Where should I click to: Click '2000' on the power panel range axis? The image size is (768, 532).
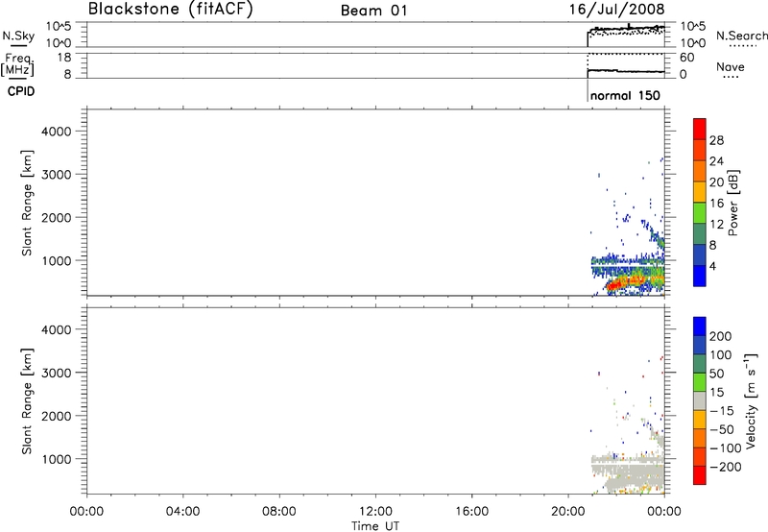click(57, 217)
